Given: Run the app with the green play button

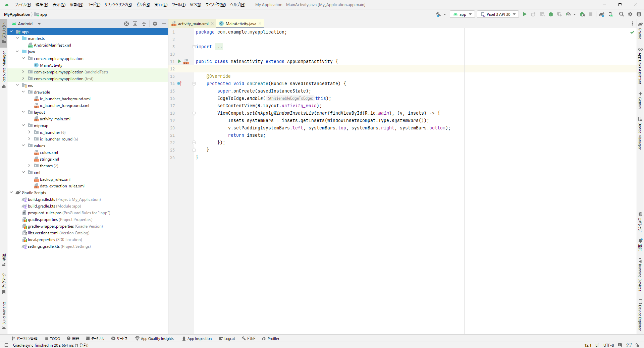Looking at the screenshot, I should click(x=525, y=14).
